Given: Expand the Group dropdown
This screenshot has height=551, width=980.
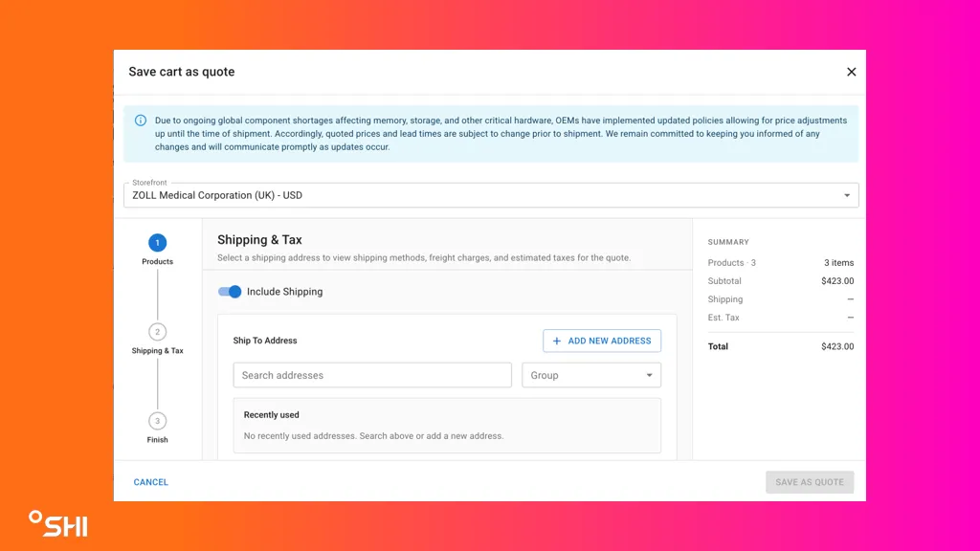Looking at the screenshot, I should (x=591, y=375).
